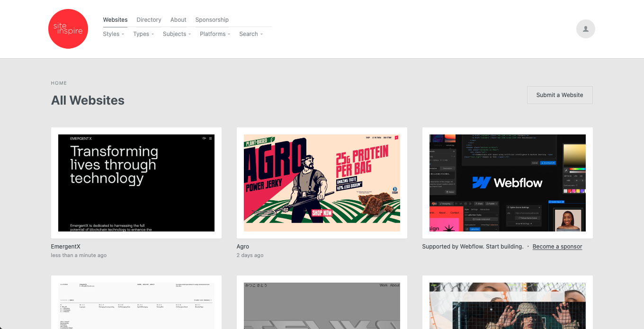
Task: Open the user profile avatar icon
Action: point(585,29)
